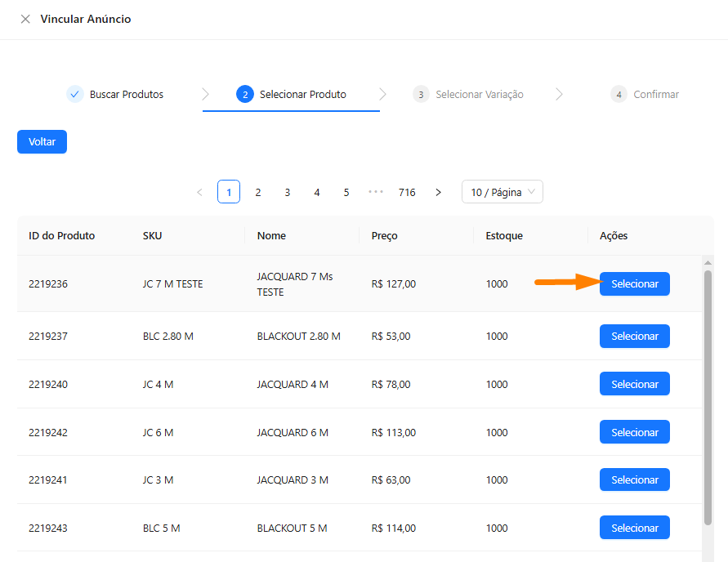Click product ID 2219242
Viewport: 728px width, 562px height.
(48, 432)
